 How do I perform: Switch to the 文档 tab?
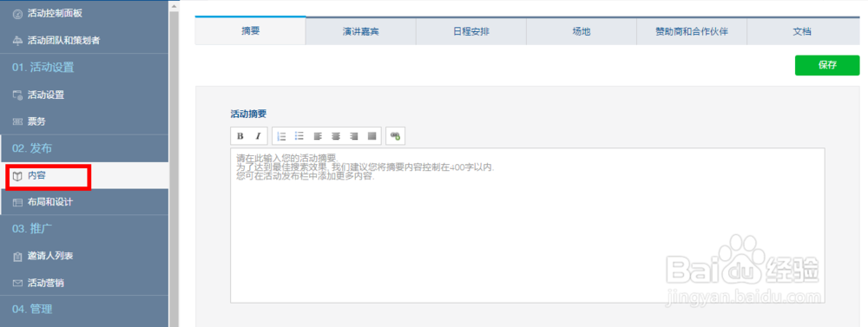click(x=802, y=31)
